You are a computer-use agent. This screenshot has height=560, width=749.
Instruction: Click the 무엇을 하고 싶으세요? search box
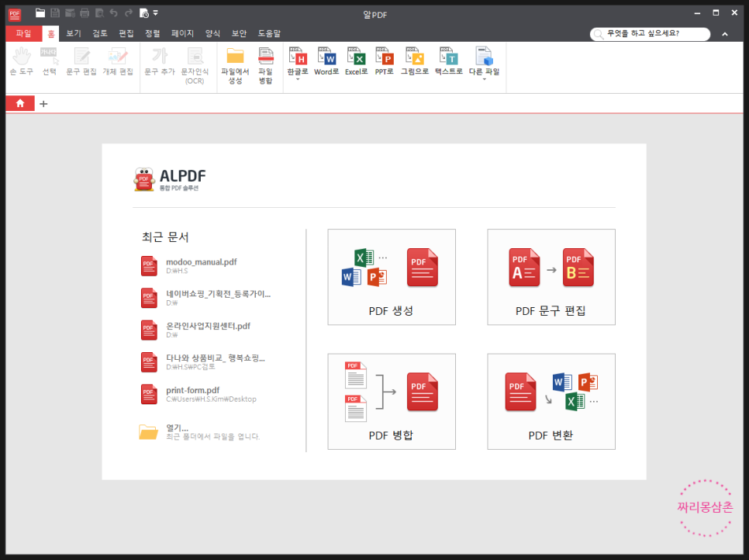pyautogui.click(x=650, y=34)
